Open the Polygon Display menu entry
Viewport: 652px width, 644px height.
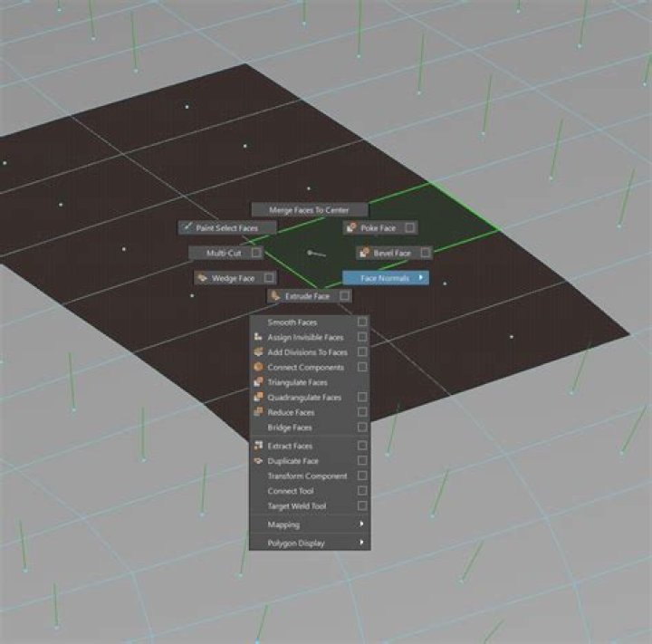tap(310, 543)
